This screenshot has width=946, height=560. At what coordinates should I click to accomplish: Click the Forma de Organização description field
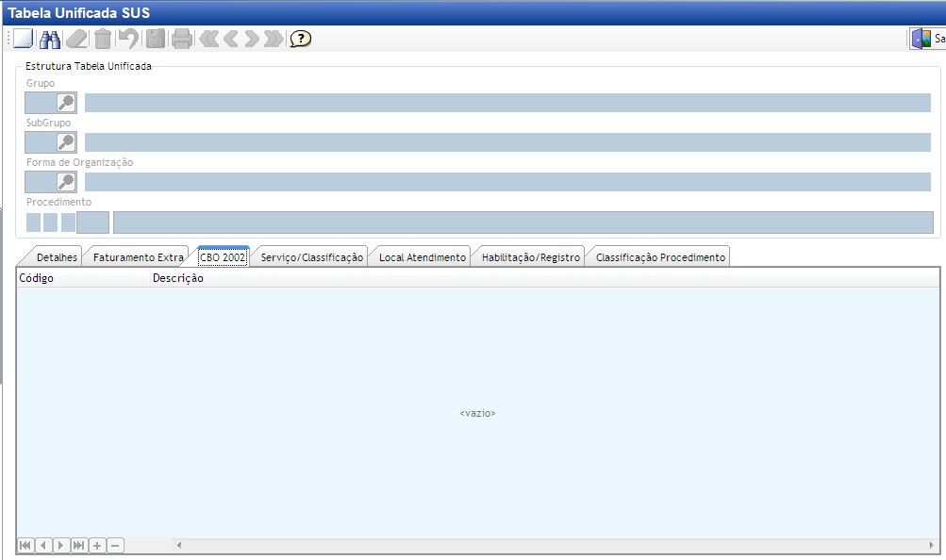click(x=507, y=182)
